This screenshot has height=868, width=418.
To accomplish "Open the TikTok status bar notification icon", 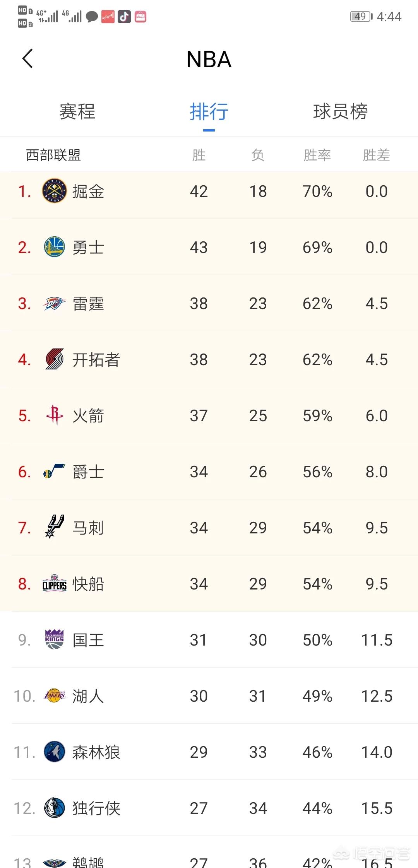I will click(124, 17).
